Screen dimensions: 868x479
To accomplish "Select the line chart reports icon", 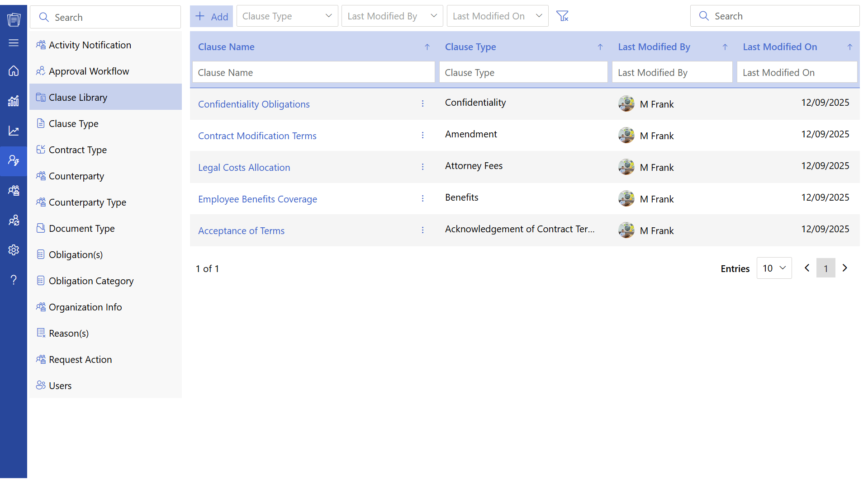I will pos(14,131).
